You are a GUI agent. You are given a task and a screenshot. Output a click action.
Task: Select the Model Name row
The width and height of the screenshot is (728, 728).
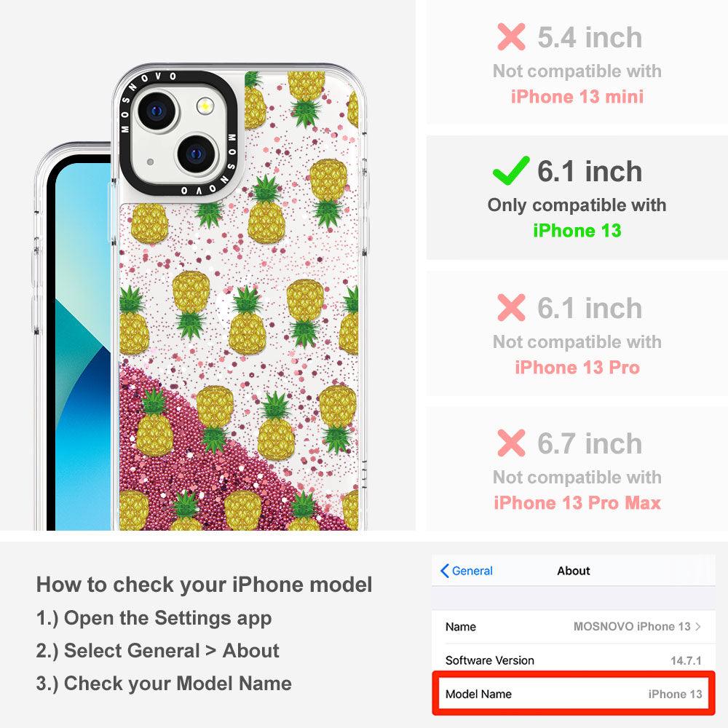574,694
